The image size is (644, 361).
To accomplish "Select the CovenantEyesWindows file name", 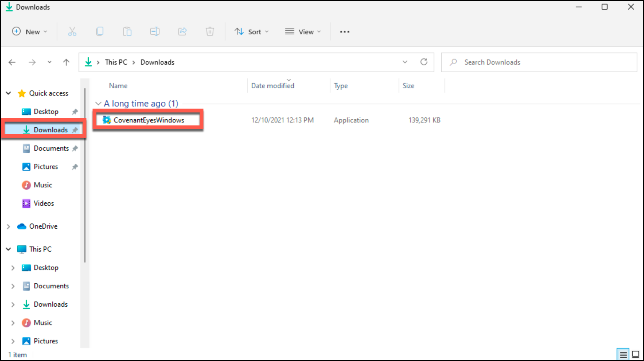I will (x=149, y=120).
